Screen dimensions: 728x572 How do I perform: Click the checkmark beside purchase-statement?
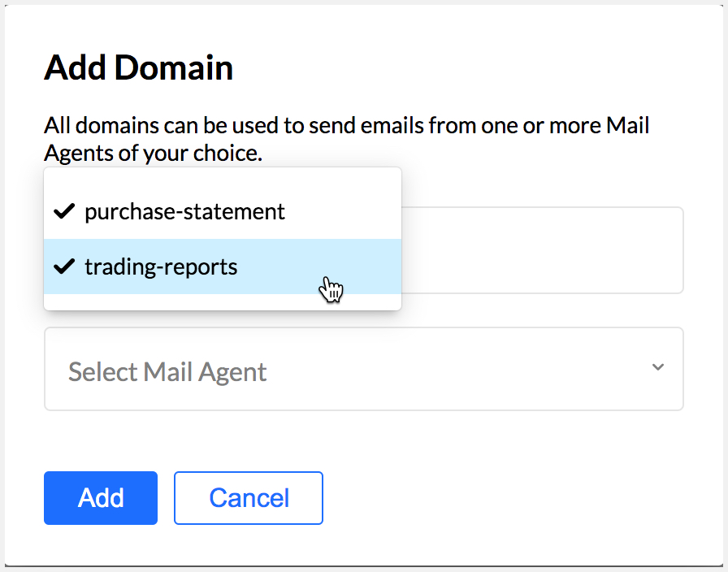coord(64,211)
